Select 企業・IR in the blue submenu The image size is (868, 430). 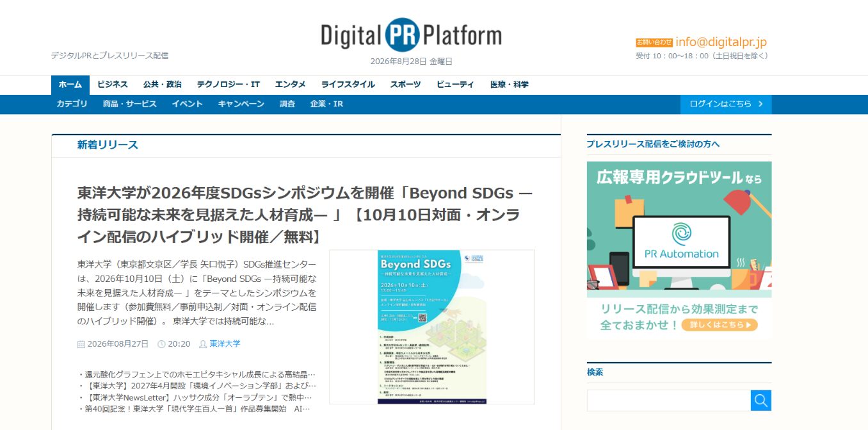point(326,104)
